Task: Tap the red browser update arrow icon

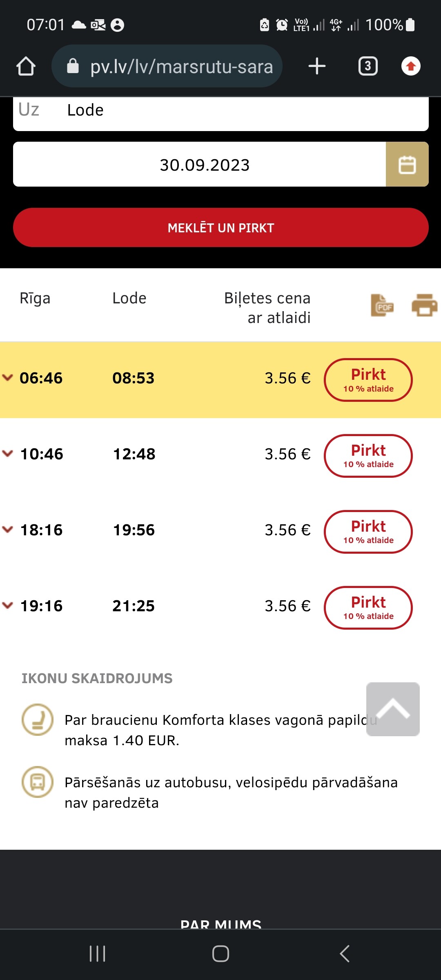Action: (411, 66)
